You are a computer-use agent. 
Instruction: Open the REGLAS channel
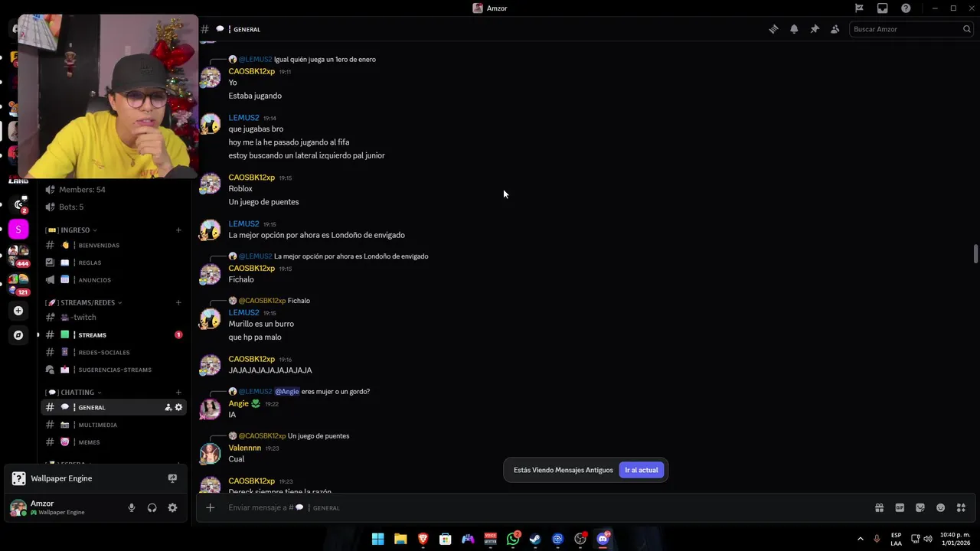(x=113, y=262)
